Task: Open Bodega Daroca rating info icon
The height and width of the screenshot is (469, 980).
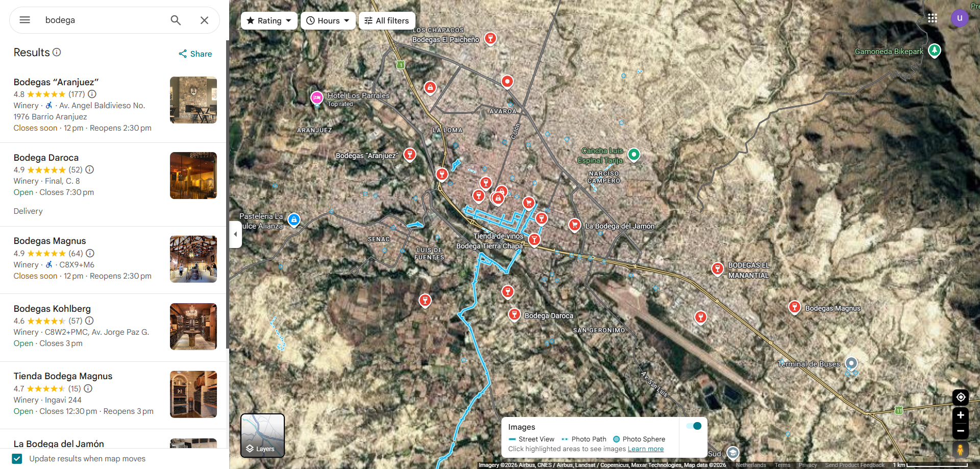Action: click(x=89, y=169)
